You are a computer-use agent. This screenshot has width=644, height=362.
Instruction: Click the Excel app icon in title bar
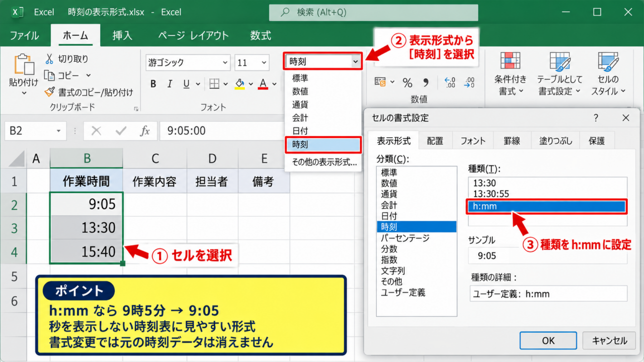click(x=18, y=12)
